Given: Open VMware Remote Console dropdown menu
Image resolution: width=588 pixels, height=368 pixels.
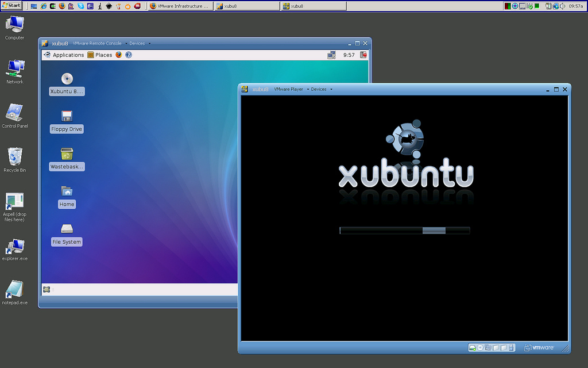Looking at the screenshot, I should (x=100, y=44).
